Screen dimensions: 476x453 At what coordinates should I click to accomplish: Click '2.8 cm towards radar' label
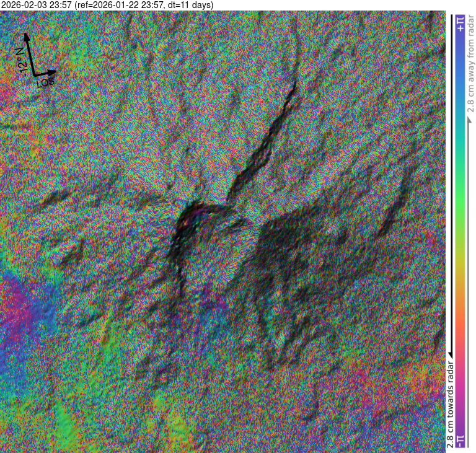(451, 403)
